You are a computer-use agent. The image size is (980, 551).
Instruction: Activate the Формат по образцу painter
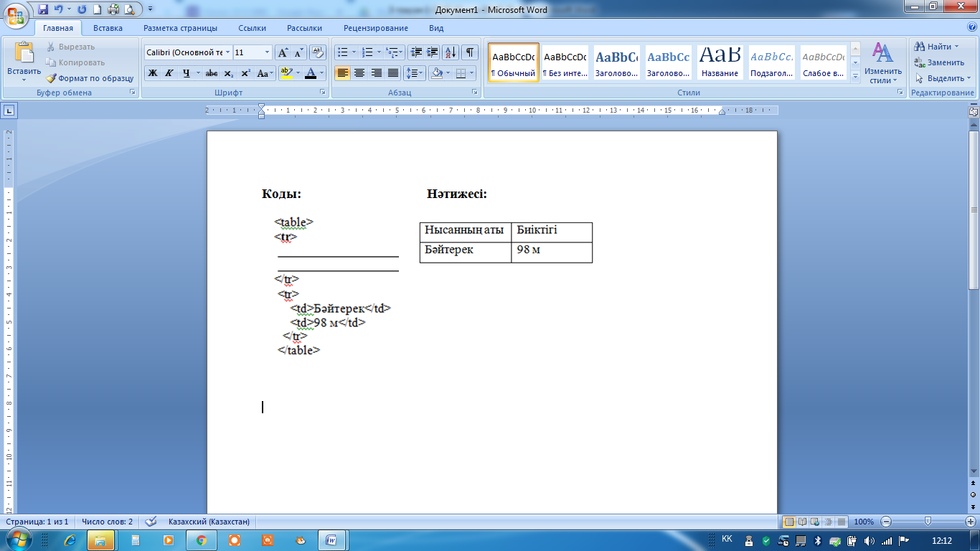[x=90, y=78]
